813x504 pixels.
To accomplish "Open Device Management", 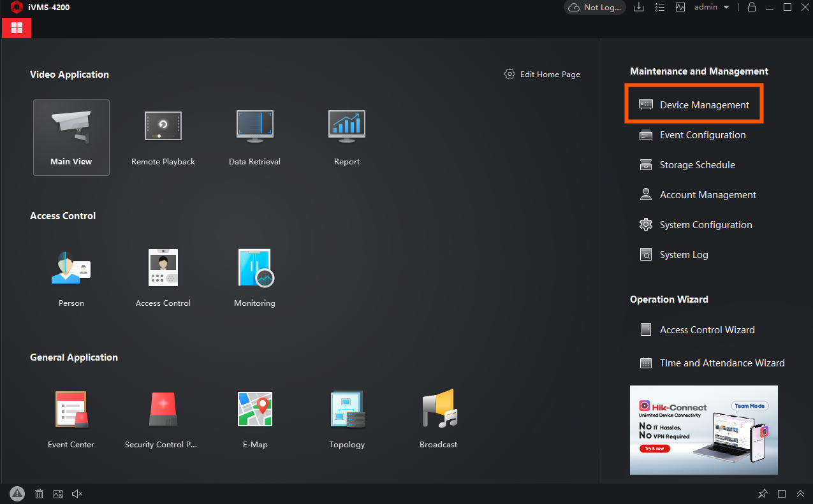I will click(x=694, y=104).
